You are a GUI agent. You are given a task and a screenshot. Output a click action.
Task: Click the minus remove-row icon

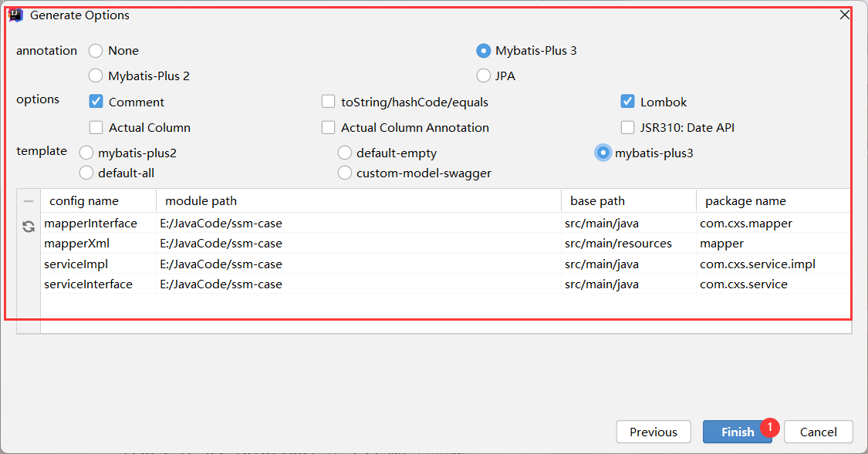click(x=29, y=201)
